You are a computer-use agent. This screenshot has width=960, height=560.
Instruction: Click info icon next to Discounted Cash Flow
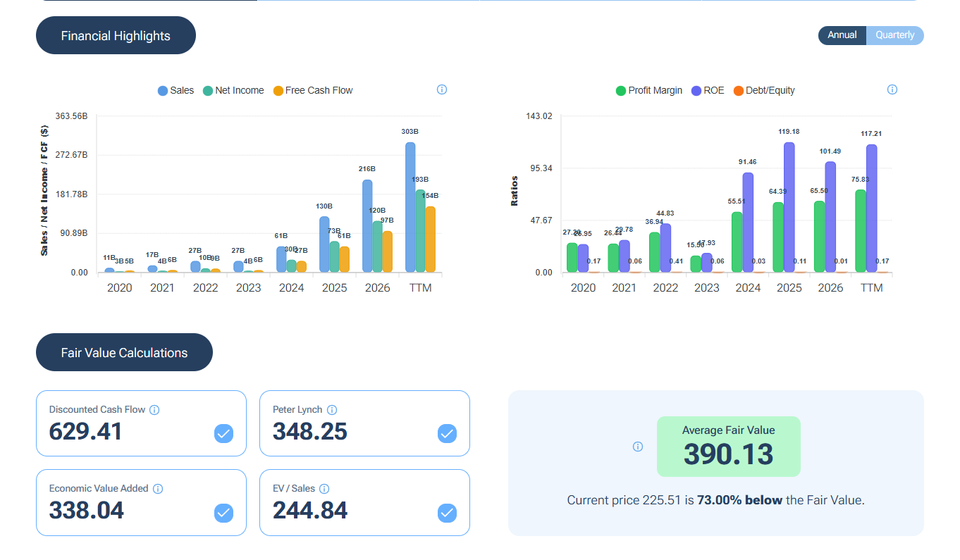click(x=154, y=410)
